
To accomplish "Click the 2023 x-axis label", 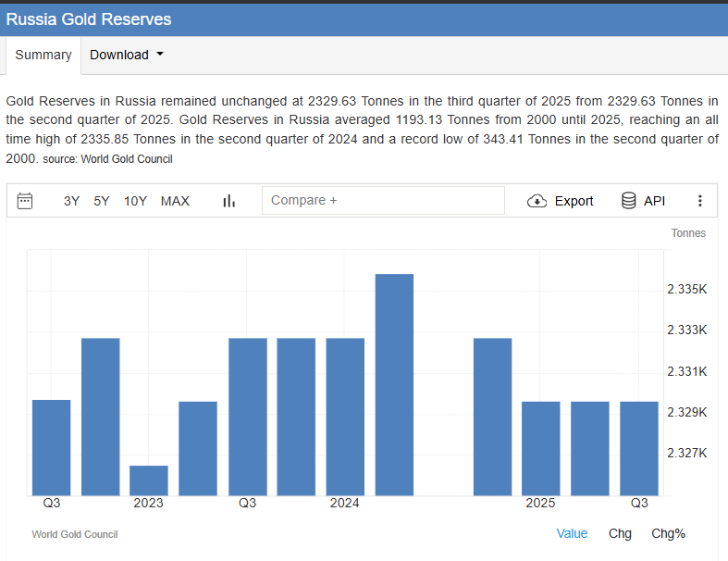I will pyautogui.click(x=149, y=503).
